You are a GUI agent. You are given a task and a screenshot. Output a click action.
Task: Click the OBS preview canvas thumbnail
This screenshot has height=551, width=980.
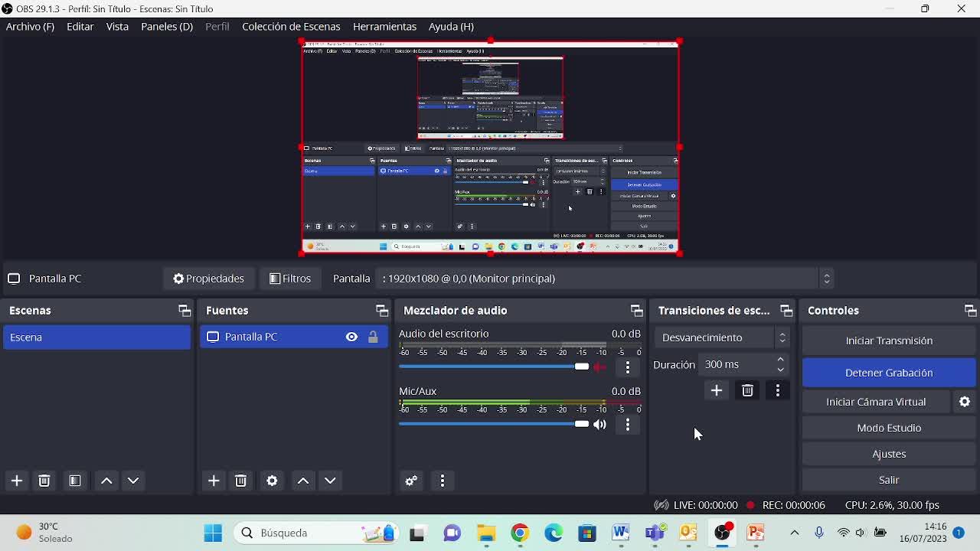coord(490,148)
